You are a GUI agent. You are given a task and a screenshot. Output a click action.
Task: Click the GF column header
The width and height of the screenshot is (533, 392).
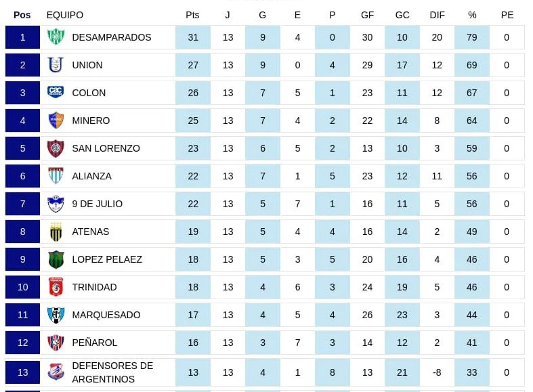coord(367,15)
